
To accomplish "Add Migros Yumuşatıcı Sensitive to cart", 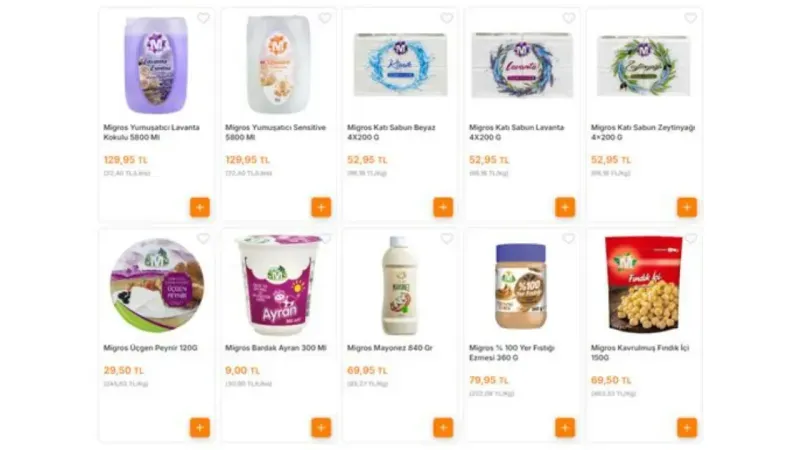I will (x=321, y=207).
